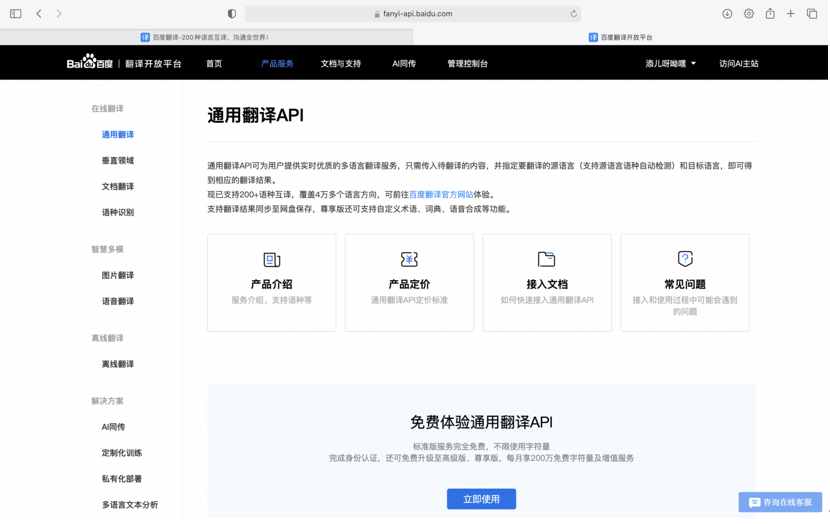This screenshot has height=524, width=830.
Task: Click the 通用翻译API page heading
Action: (x=256, y=115)
